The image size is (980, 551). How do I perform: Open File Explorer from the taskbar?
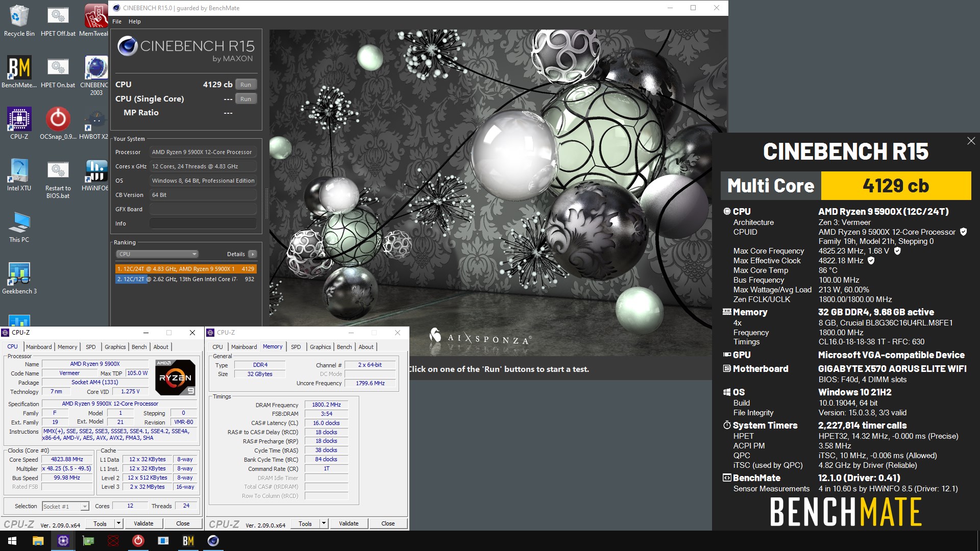tap(38, 541)
